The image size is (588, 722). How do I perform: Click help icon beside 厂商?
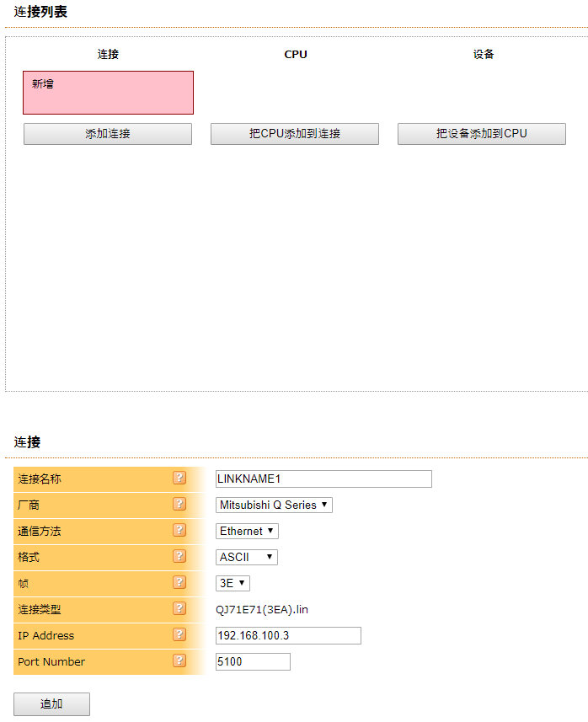(179, 505)
